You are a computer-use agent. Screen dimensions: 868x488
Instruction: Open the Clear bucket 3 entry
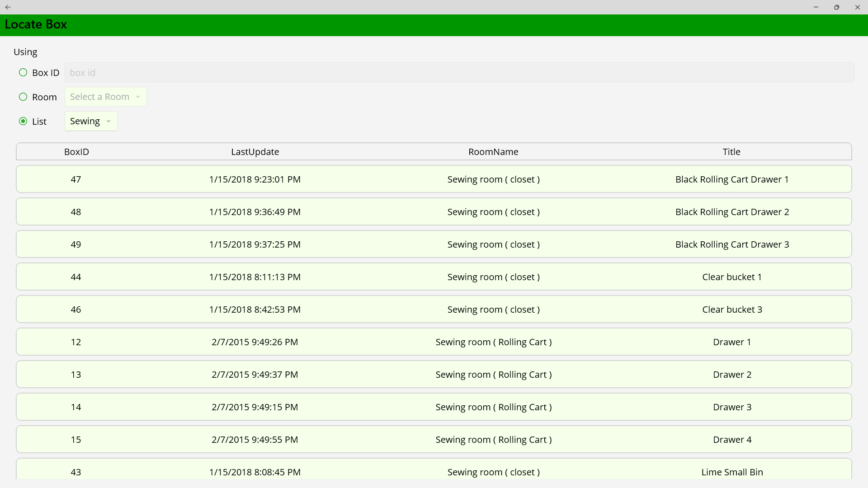click(x=434, y=310)
